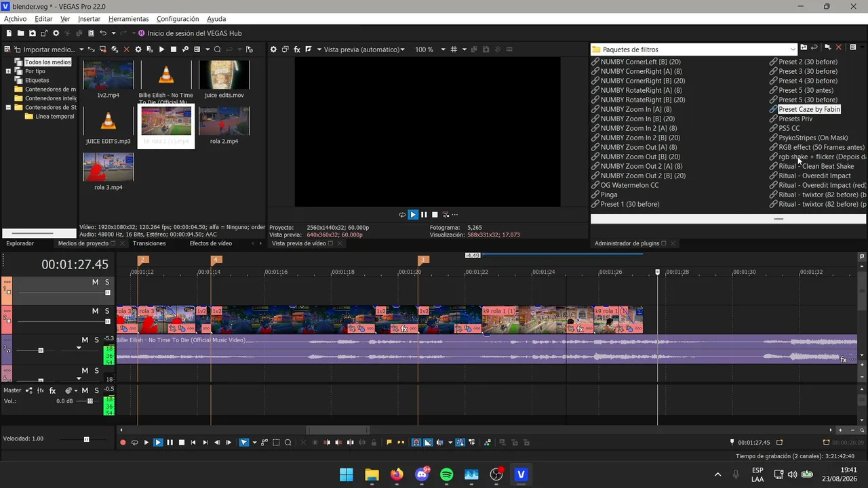Viewport: 868px width, 488px height.
Task: Open video output FX in preview toolbar
Action: point(296,49)
